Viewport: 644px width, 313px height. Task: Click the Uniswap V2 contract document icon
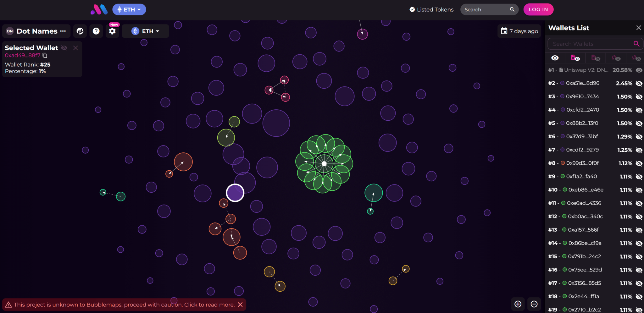(561, 70)
